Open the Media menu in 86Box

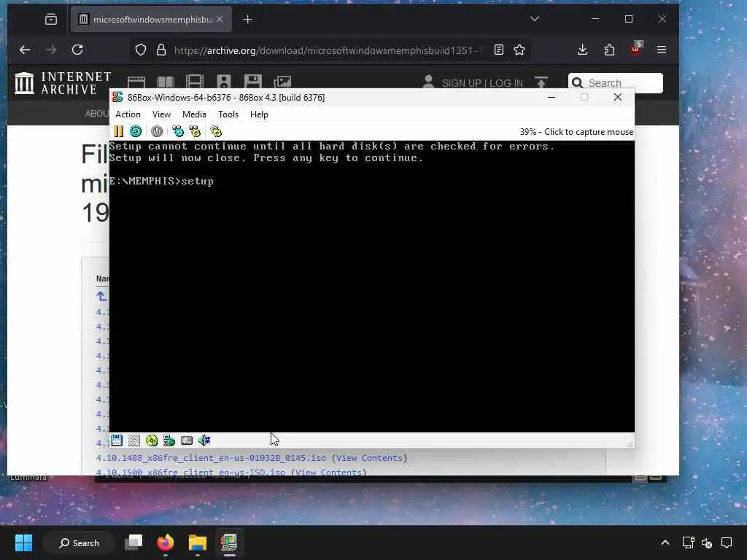tap(194, 114)
